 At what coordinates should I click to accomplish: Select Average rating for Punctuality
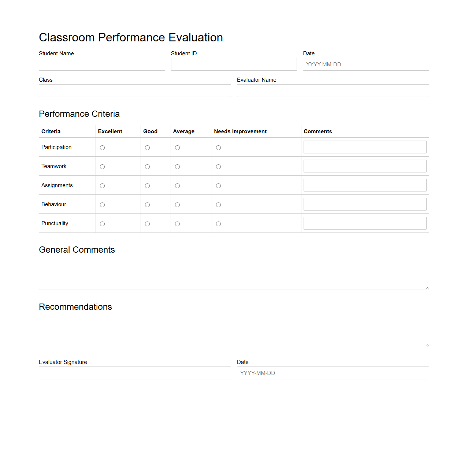pyautogui.click(x=177, y=224)
